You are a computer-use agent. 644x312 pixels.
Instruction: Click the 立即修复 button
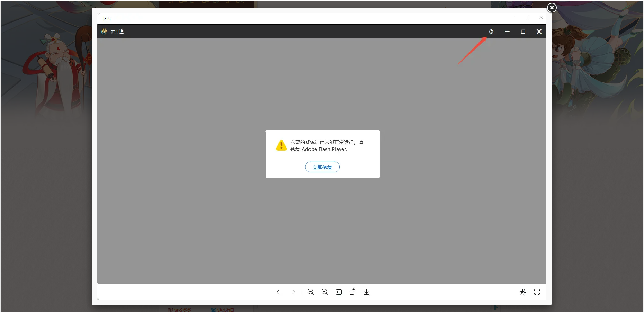(322, 167)
